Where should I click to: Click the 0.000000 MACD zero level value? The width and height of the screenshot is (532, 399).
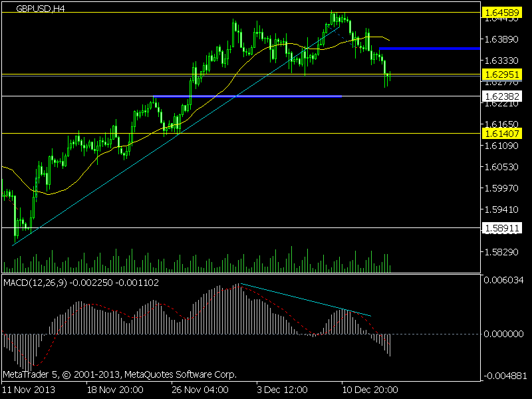tap(503, 334)
